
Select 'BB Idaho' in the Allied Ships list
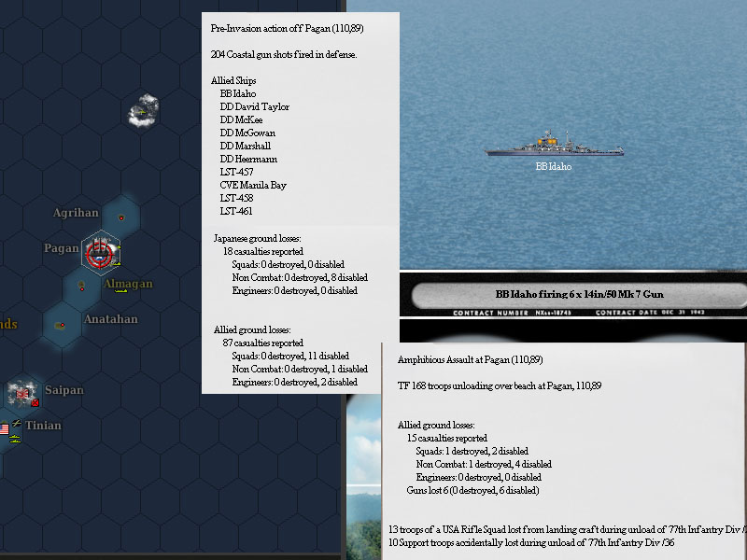coord(238,94)
